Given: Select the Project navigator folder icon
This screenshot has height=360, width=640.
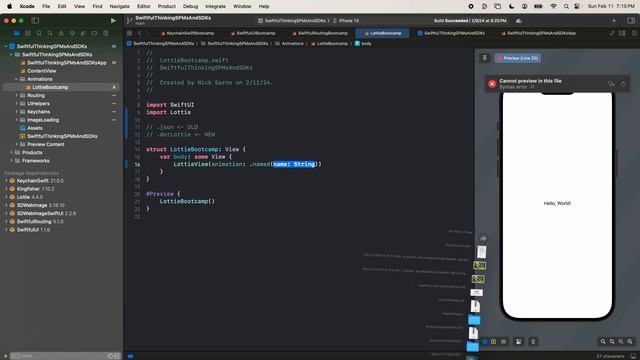Looking at the screenshot, I should [17, 33].
